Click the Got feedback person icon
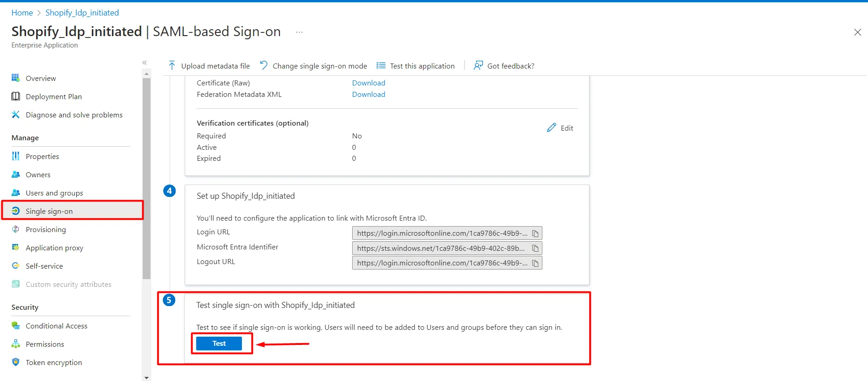 [x=478, y=66]
